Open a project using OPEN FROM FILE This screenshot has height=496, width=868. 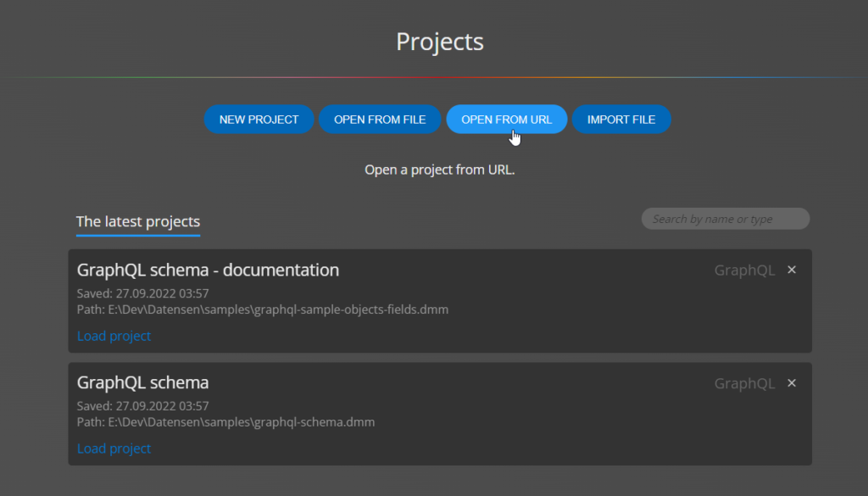(380, 119)
